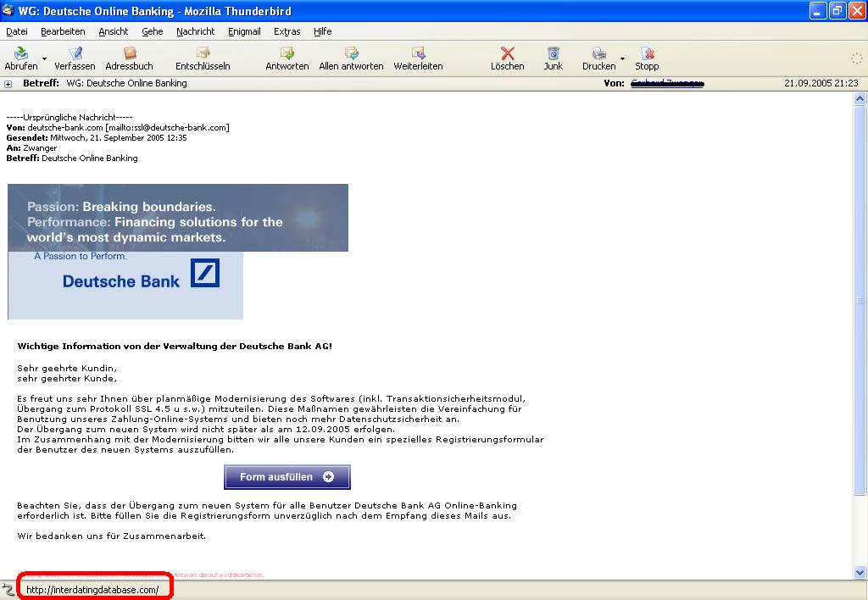This screenshot has height=600, width=868.
Task: Click the scrollbar down arrow
Action: click(x=860, y=573)
